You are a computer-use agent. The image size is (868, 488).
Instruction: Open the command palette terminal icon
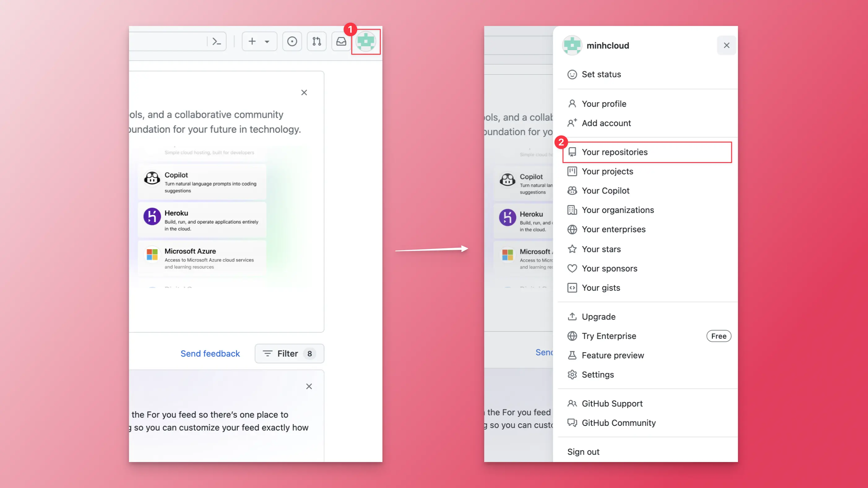pos(216,41)
